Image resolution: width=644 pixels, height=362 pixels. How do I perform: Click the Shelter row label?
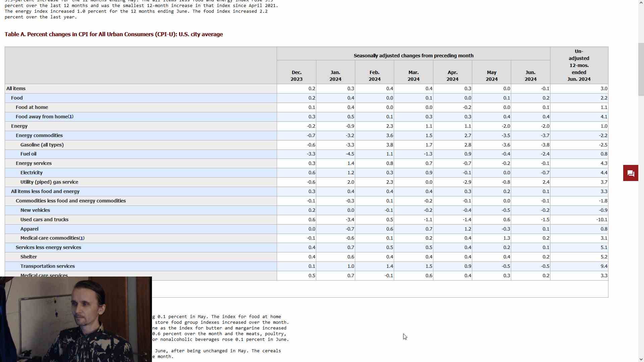29,257
